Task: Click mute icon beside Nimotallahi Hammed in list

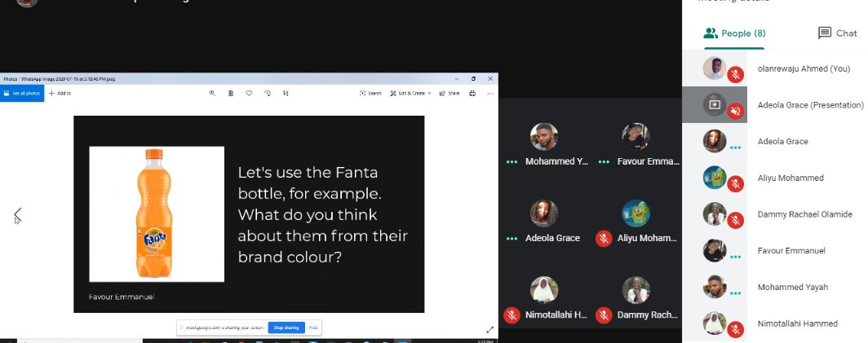Action: 735,330
